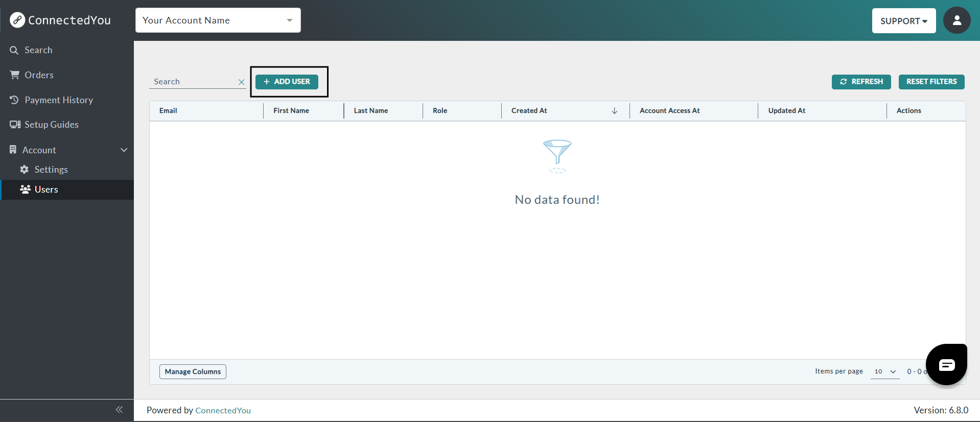Screen dimensions: 980x422
Task: Change items per page dropdown
Action: [x=885, y=372]
